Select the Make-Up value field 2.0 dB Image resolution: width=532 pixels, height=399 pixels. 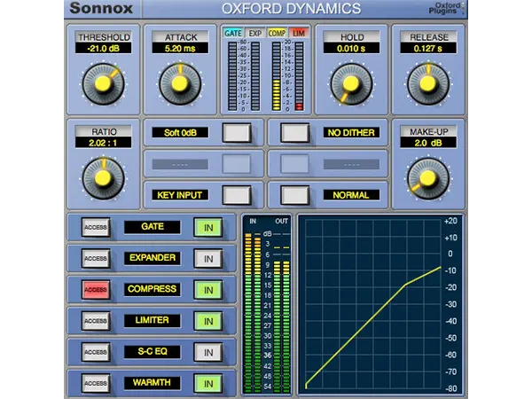(428, 143)
